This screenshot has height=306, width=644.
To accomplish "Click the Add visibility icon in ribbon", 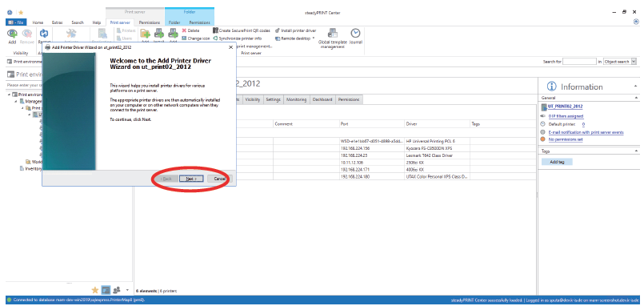I will (12, 34).
